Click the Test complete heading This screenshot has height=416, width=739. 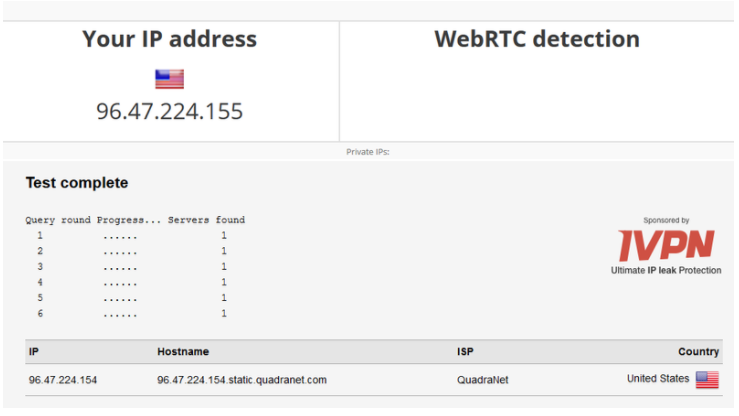[77, 183]
